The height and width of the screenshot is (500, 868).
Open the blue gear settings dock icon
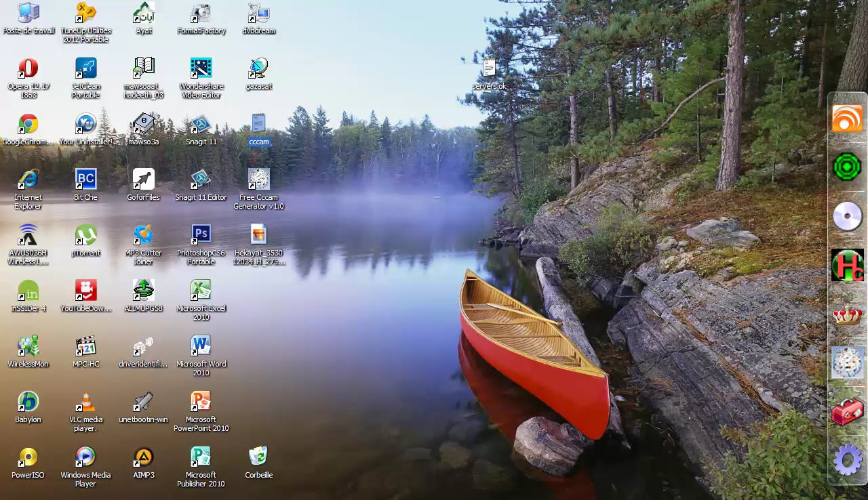click(x=847, y=461)
